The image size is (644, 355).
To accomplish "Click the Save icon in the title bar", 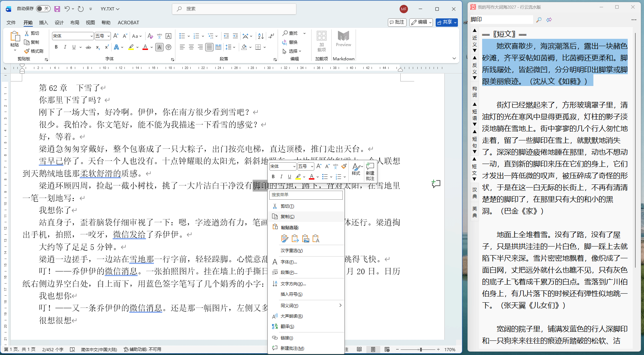I will [57, 9].
